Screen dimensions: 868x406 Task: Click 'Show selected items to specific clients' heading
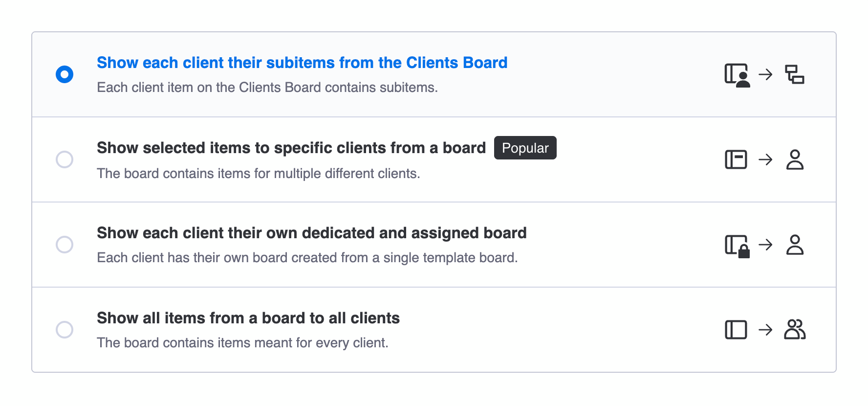pyautogui.click(x=291, y=148)
